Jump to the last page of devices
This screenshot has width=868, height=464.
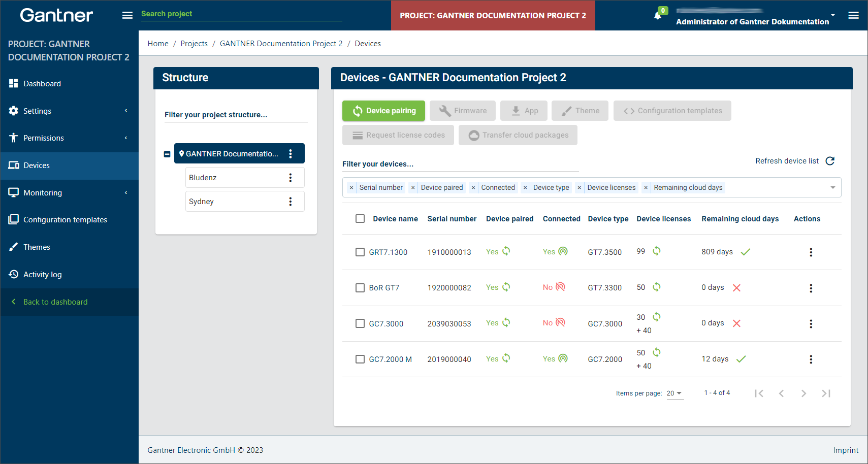coord(826,393)
